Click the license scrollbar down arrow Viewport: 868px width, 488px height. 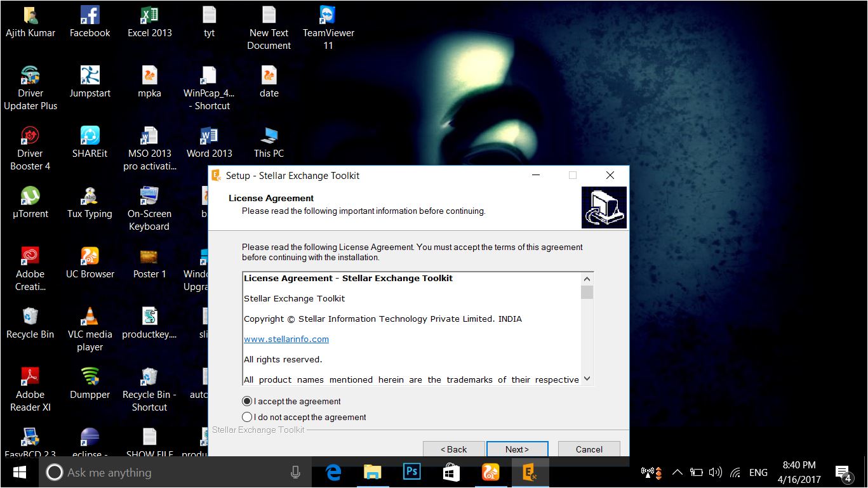click(x=587, y=379)
